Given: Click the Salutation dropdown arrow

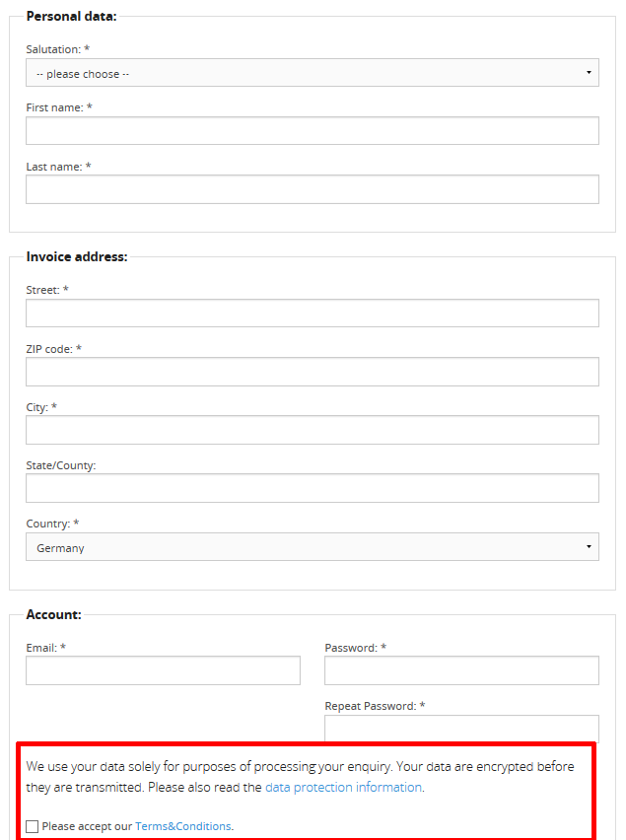Looking at the screenshot, I should tap(589, 73).
